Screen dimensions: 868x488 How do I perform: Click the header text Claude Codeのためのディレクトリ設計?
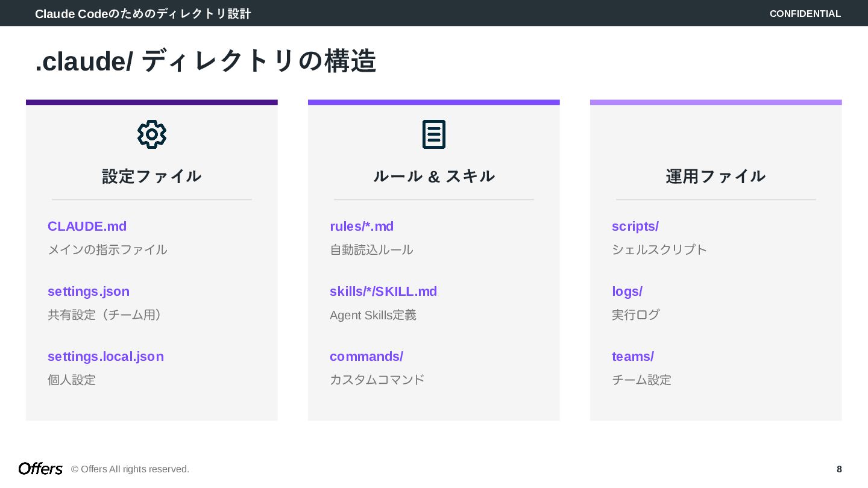143,13
